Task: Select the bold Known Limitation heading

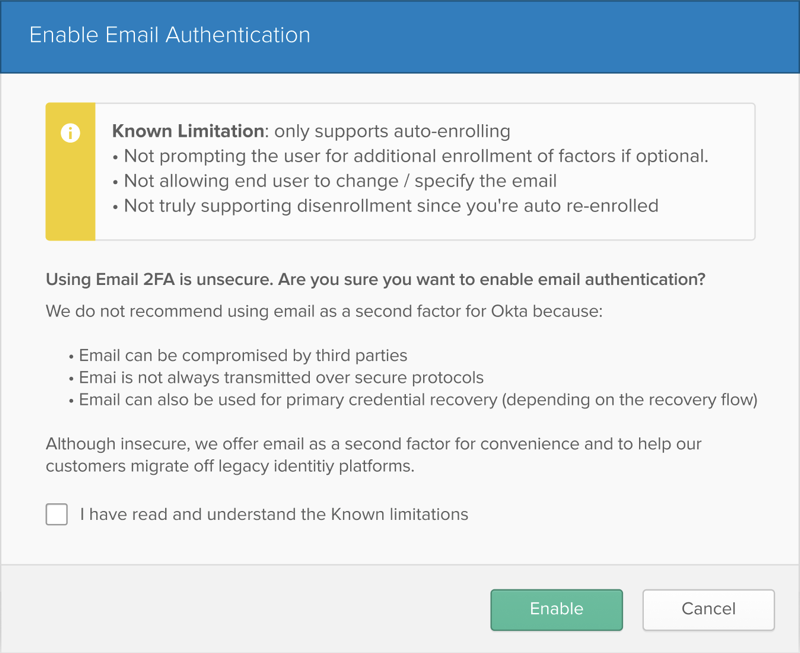Action: point(188,131)
